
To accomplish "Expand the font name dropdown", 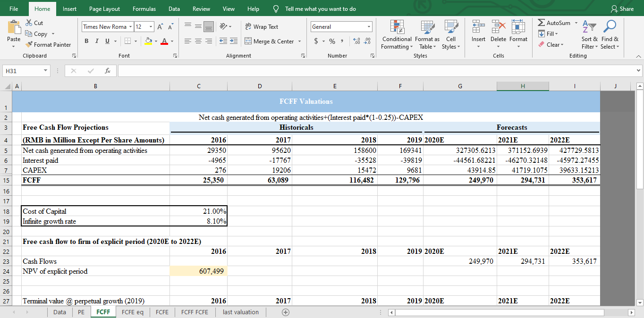I will (x=131, y=27).
